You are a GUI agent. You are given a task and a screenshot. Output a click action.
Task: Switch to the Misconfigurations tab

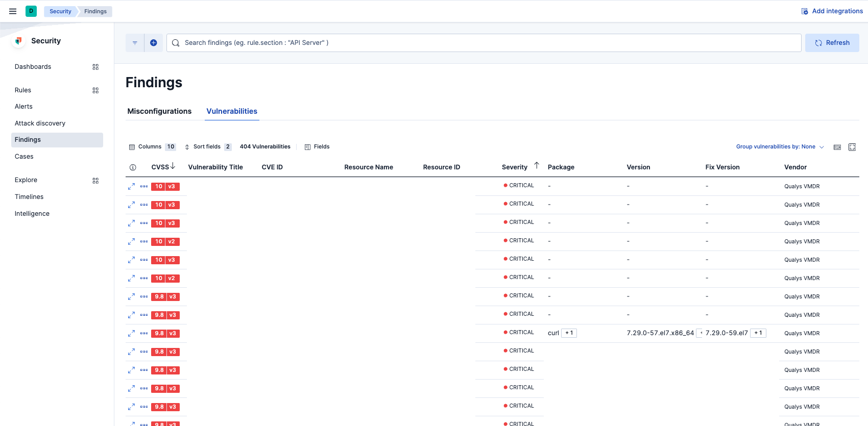pyautogui.click(x=159, y=111)
